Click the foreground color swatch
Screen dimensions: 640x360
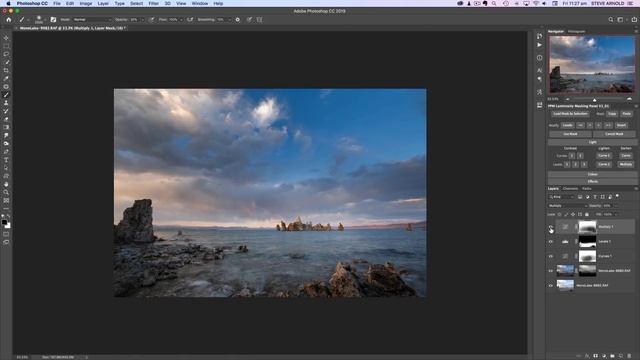(x=4, y=222)
